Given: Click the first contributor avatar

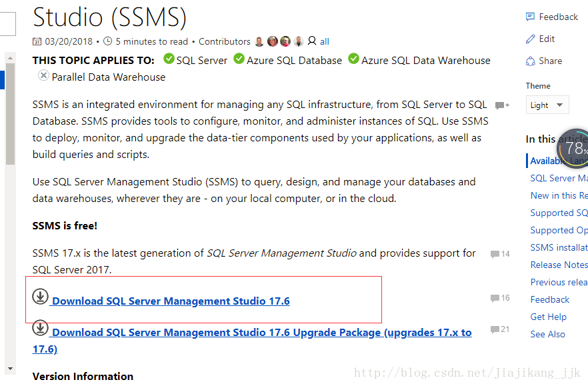Looking at the screenshot, I should 259,41.
